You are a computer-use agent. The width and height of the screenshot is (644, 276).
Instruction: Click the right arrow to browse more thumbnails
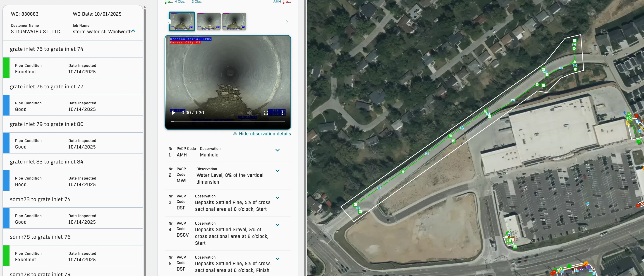click(287, 22)
